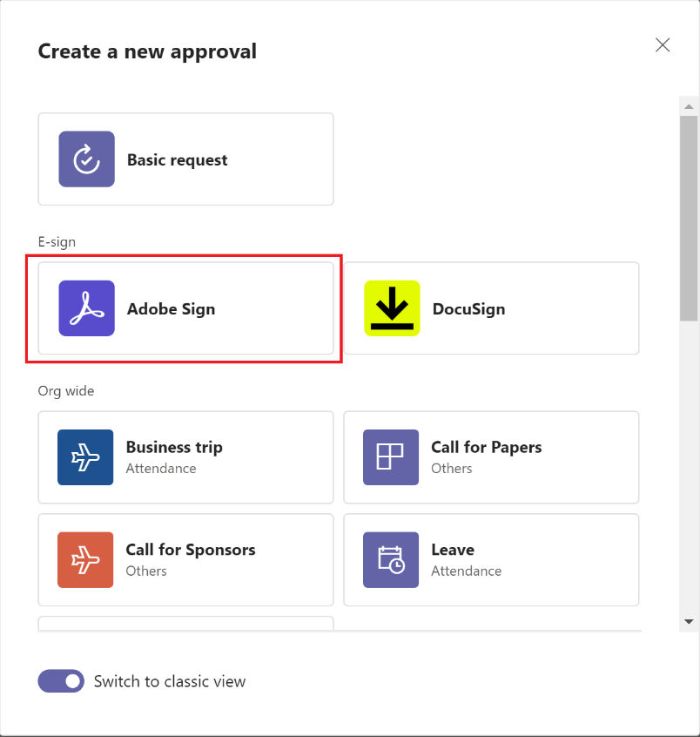Pick the Call for Sponsors template label

191,550
